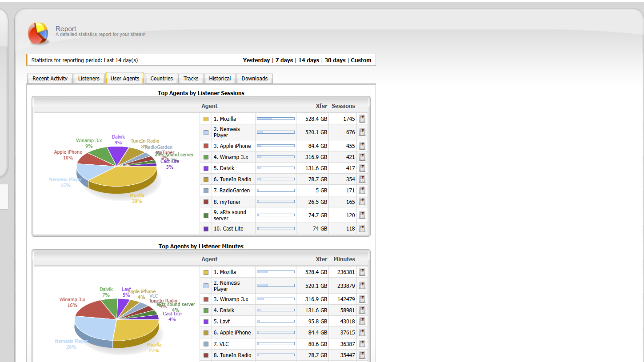Click 'Top Agents by Listener Sessions' heading
644x362 pixels.
point(201,93)
